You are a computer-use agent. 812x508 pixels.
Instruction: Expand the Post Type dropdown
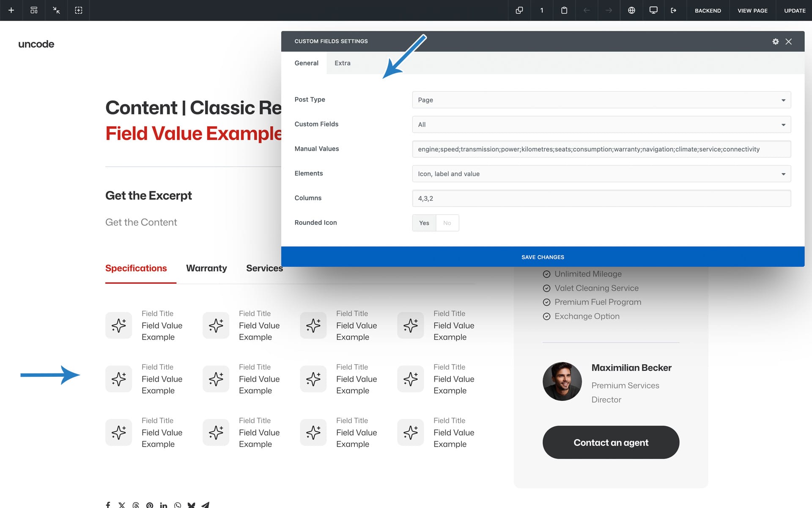point(601,100)
